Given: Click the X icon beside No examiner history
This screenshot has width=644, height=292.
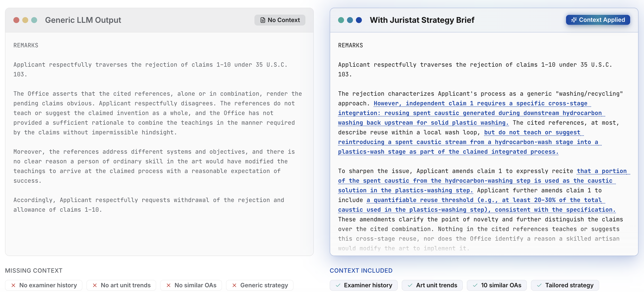Looking at the screenshot, I should 14,285.
